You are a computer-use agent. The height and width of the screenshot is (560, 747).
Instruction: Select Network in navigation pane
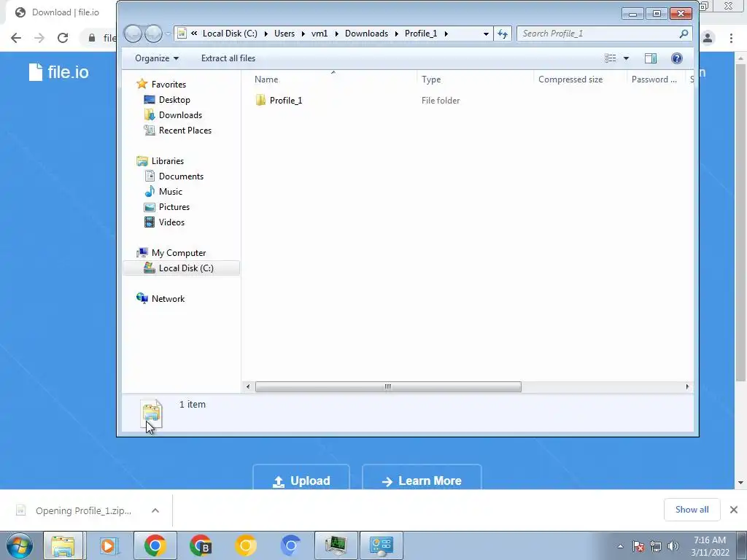pos(160,298)
